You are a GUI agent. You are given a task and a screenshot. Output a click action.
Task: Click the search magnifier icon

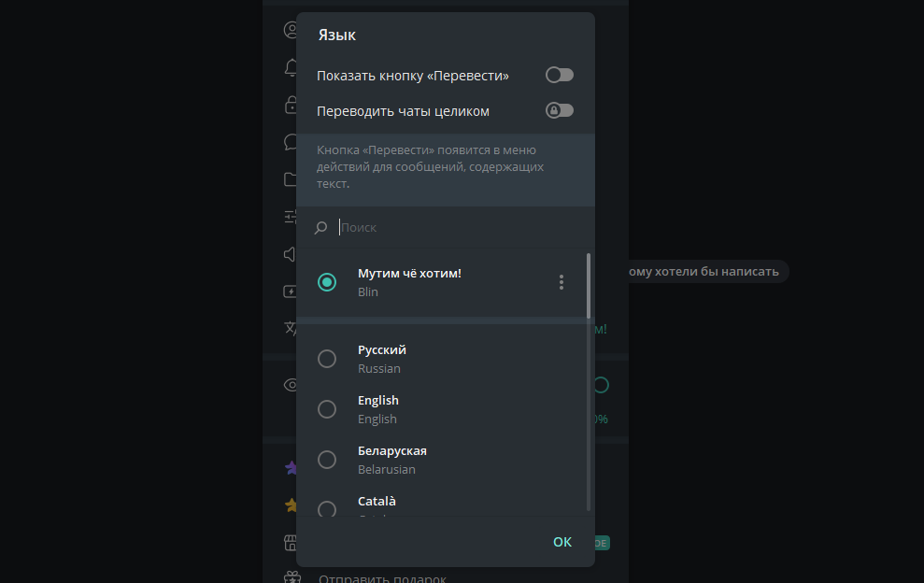click(x=320, y=227)
